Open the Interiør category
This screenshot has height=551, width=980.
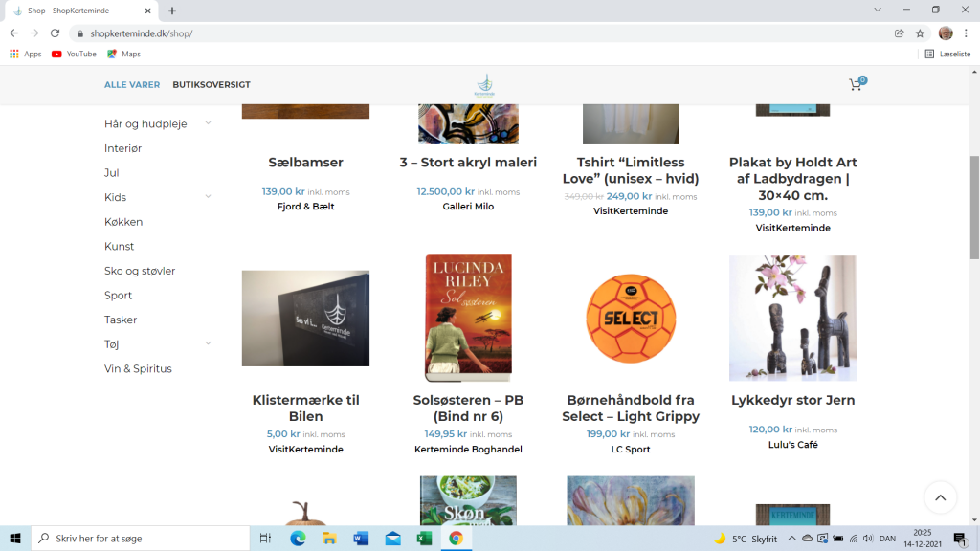pos(122,148)
